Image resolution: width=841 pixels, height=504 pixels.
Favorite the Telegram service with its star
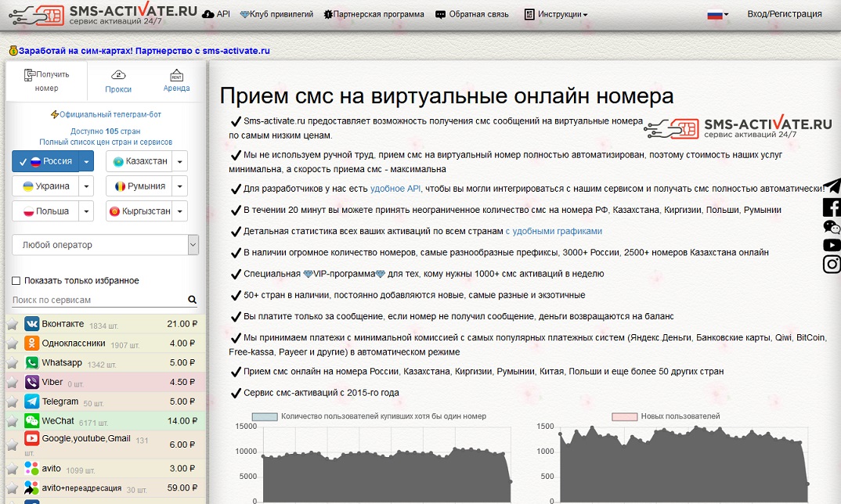click(13, 401)
